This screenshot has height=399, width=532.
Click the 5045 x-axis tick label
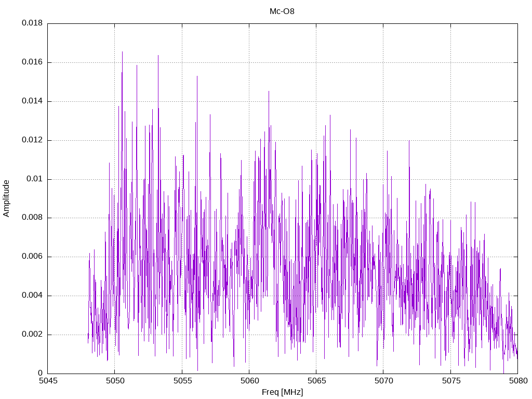(48, 381)
